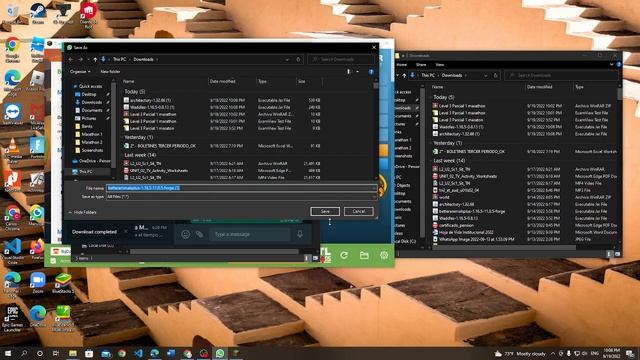Open Windows Start menu
Screen dimensions: 640x360
(x=8, y=353)
